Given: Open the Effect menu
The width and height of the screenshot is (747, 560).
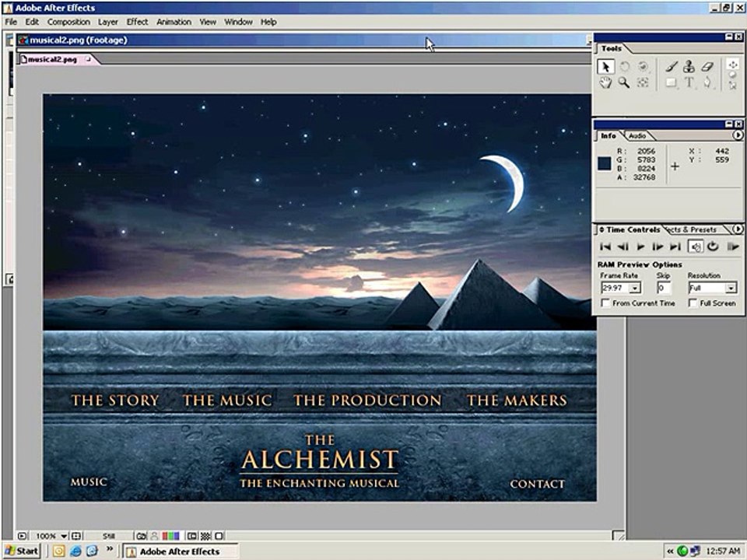Looking at the screenshot, I should pos(137,22).
